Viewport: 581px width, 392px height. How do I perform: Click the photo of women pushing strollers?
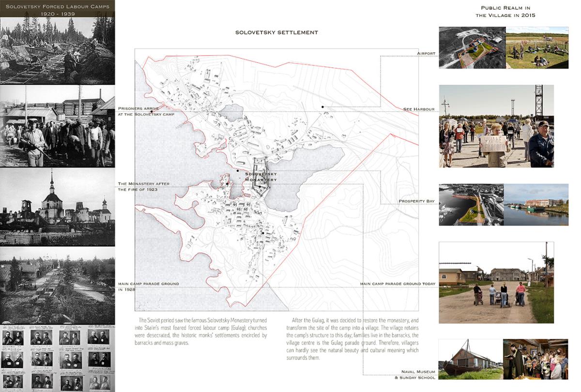click(x=496, y=283)
